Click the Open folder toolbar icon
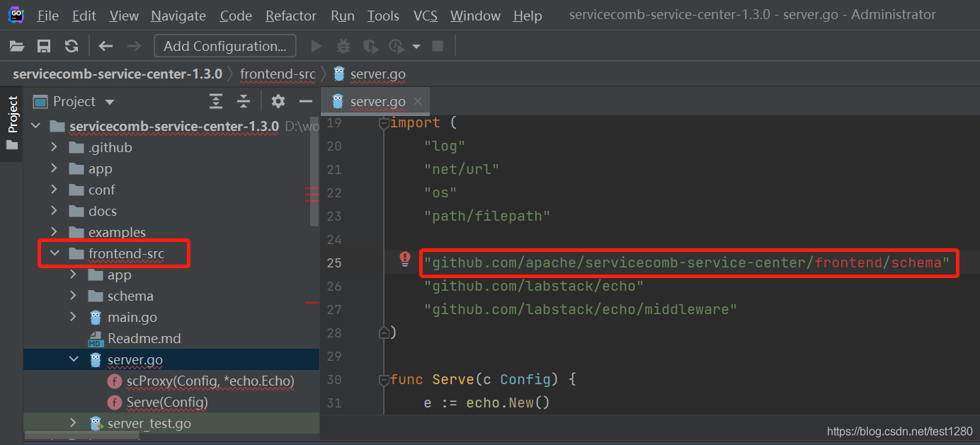The height and width of the screenshot is (445, 980). [x=16, y=46]
